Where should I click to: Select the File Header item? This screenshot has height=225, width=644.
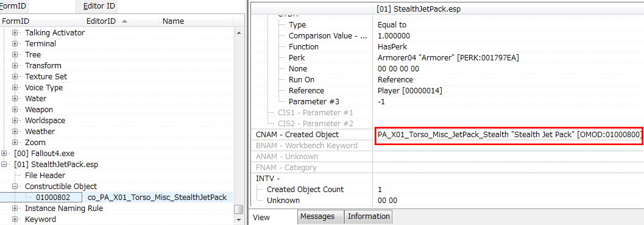[x=44, y=175]
